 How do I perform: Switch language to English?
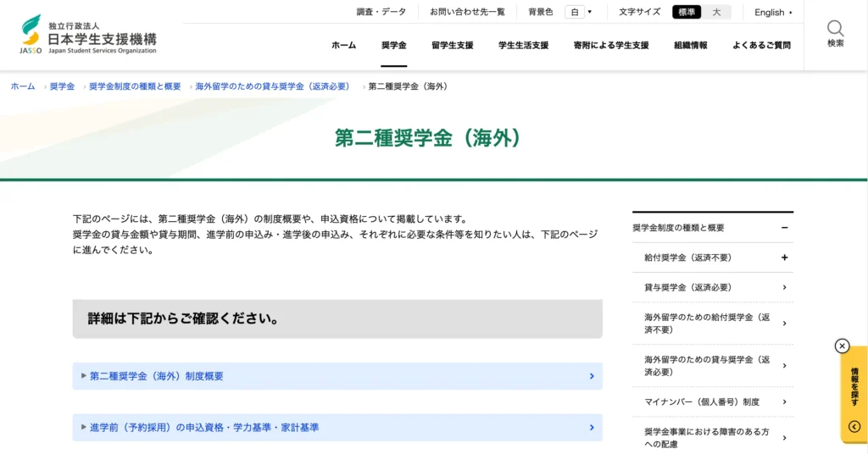pyautogui.click(x=773, y=13)
